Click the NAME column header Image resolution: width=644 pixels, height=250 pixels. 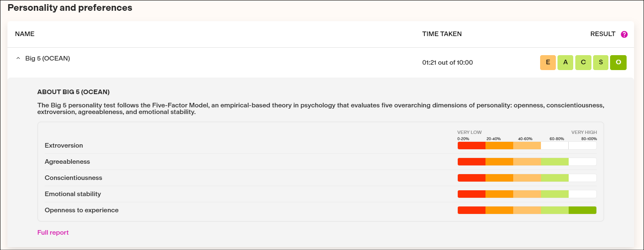[25, 34]
